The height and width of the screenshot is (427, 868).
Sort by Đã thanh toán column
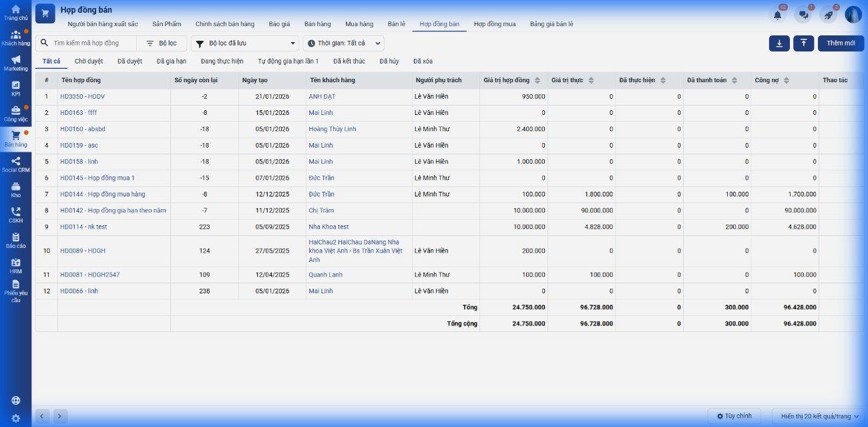[734, 80]
